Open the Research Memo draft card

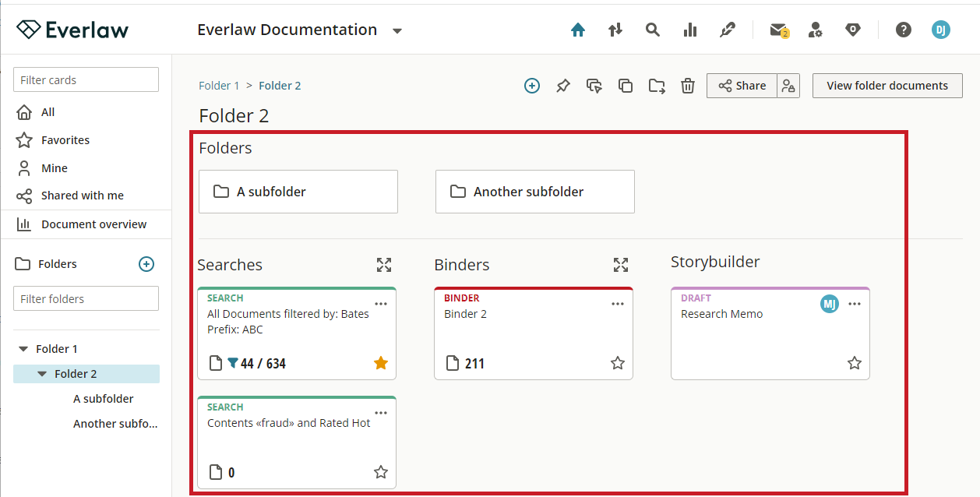pyautogui.click(x=770, y=333)
